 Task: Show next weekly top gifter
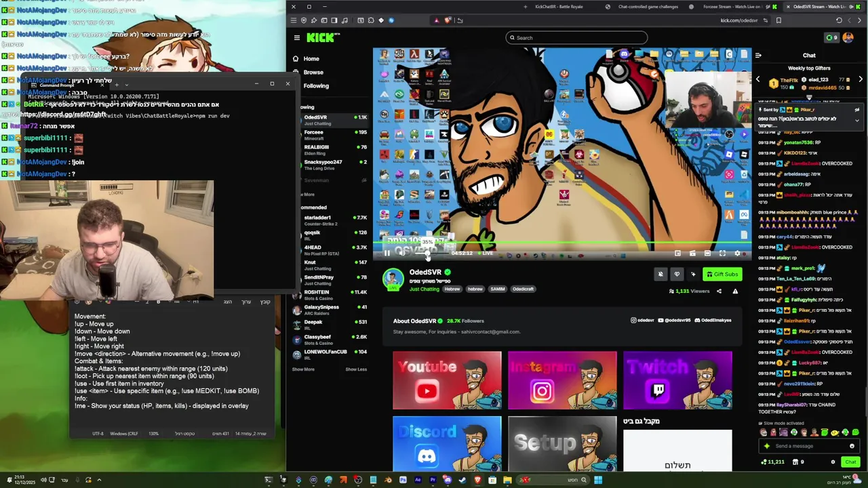(861, 79)
